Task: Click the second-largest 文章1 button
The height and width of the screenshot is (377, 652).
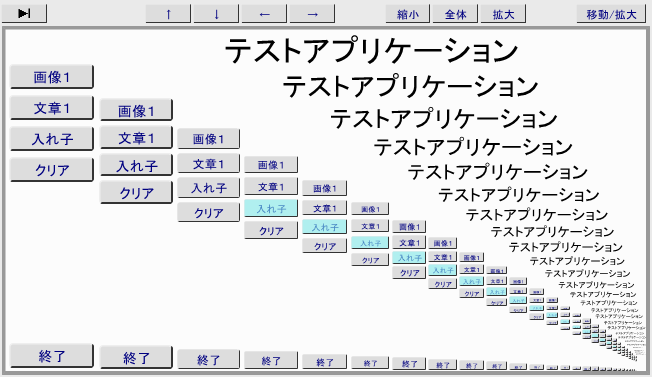Action: pos(136,138)
